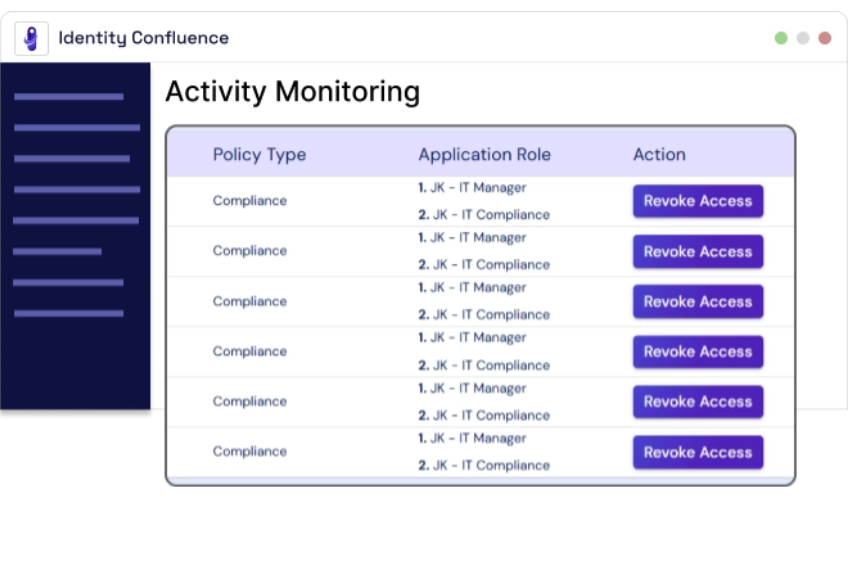Open the fourth sidebar menu item
This screenshot has width=853, height=571.
pyautogui.click(x=77, y=189)
